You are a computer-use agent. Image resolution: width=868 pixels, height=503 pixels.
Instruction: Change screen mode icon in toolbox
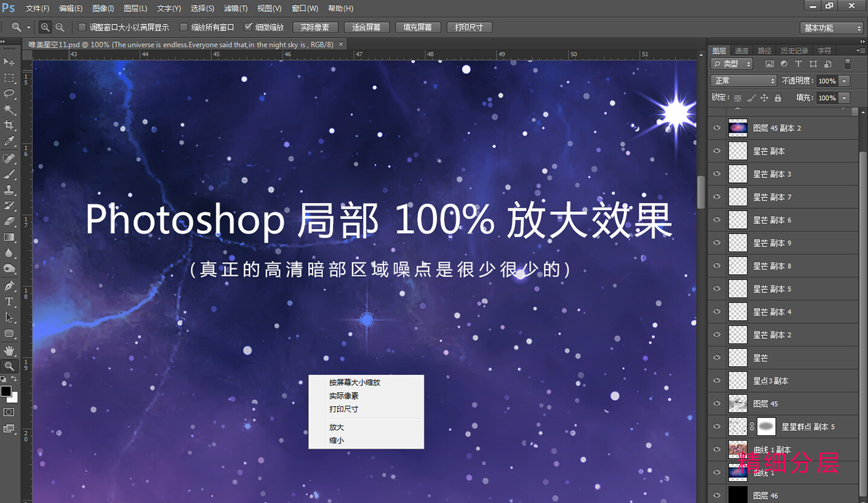9,429
